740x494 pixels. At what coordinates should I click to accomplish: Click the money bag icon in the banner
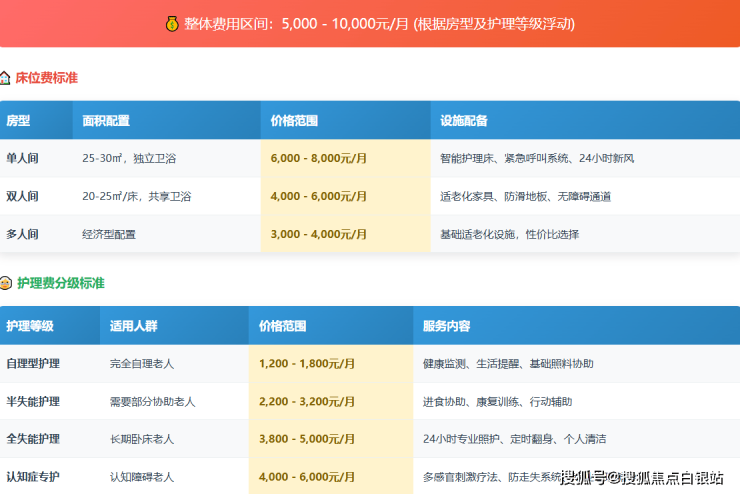tap(172, 23)
